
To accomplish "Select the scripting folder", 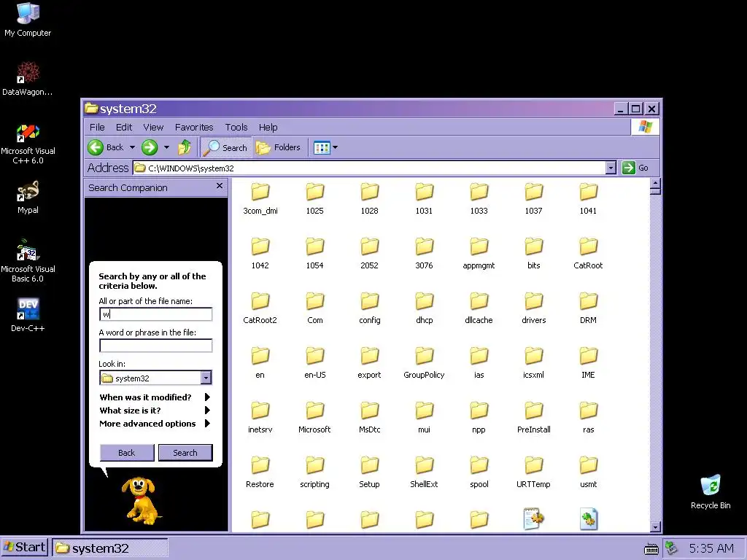I will click(x=314, y=471).
